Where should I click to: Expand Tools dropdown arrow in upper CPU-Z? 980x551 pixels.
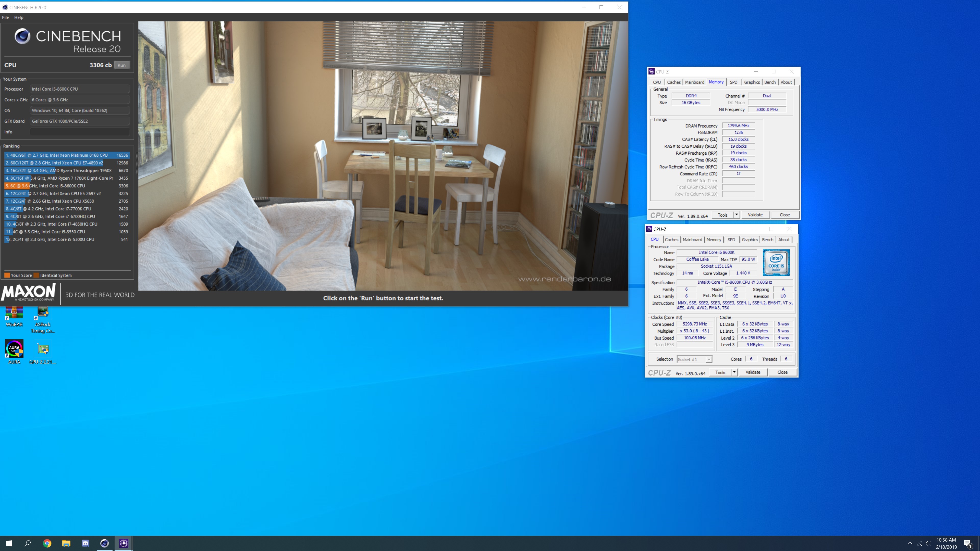click(737, 215)
